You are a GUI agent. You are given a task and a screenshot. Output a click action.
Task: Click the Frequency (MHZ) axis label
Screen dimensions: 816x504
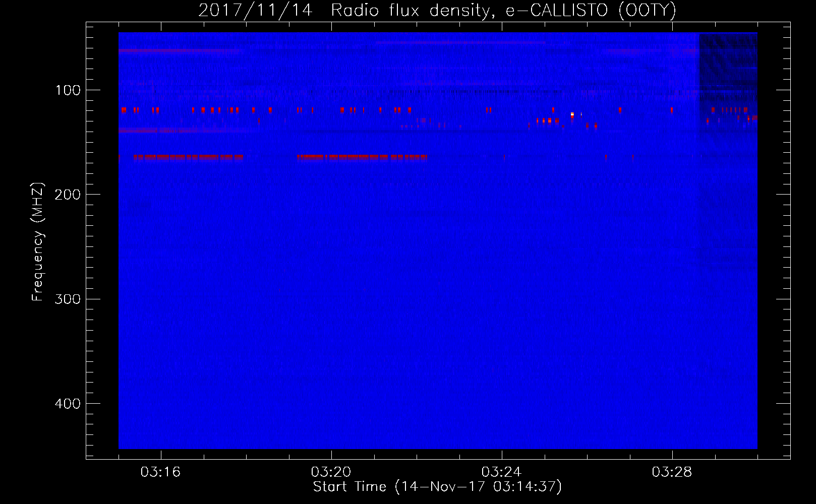pyautogui.click(x=38, y=242)
